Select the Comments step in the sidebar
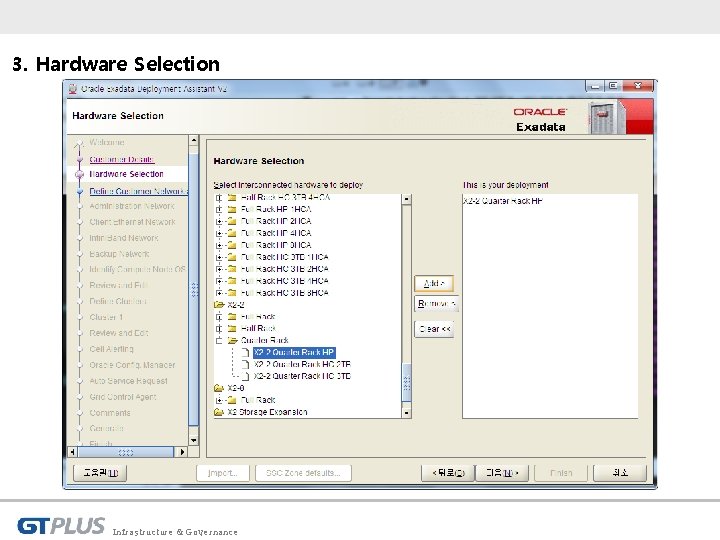The image size is (720, 540). pyautogui.click(x=110, y=413)
